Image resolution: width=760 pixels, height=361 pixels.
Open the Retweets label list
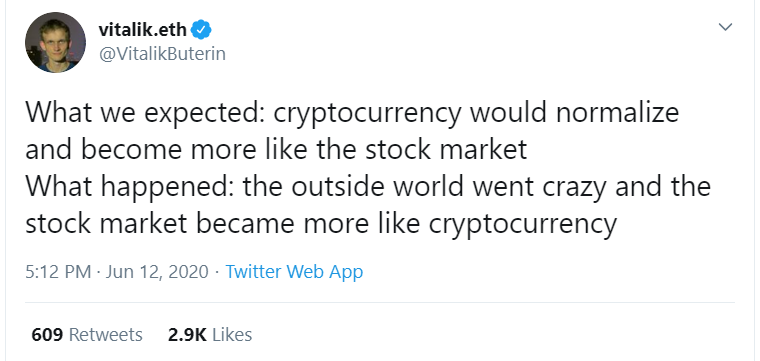[x=106, y=335]
